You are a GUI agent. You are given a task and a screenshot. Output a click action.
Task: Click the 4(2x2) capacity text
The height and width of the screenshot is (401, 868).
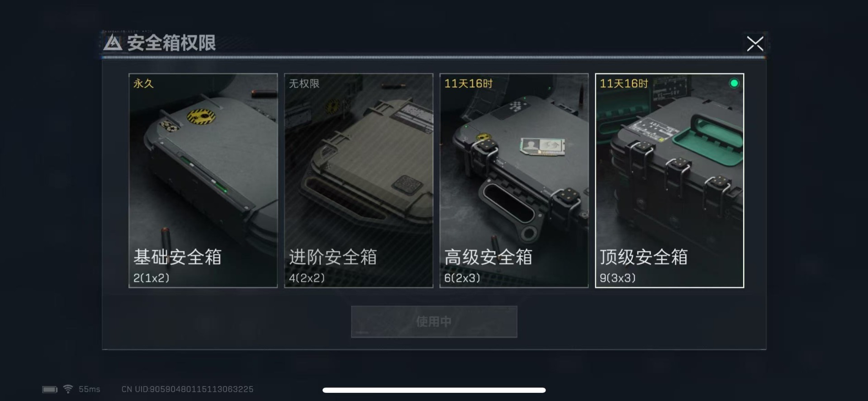tap(307, 278)
